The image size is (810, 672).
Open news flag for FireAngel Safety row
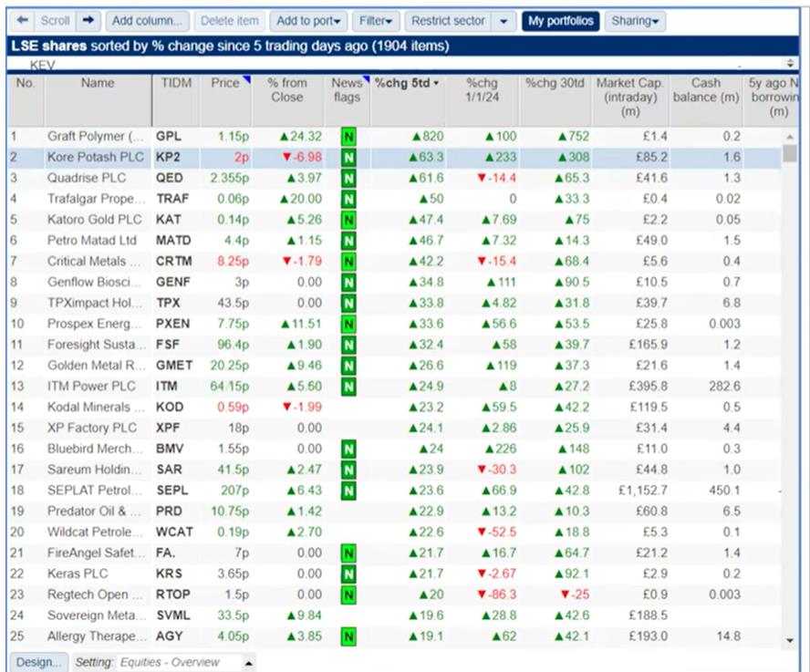click(x=348, y=553)
